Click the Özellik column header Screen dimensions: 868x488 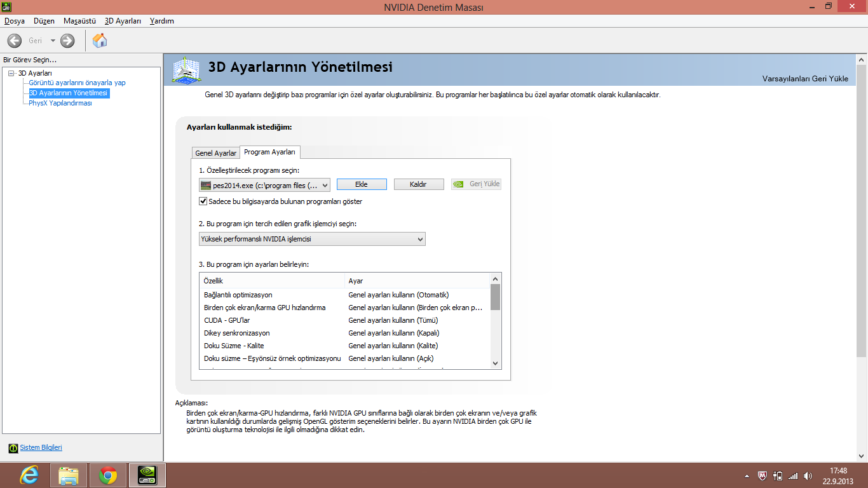click(x=272, y=280)
